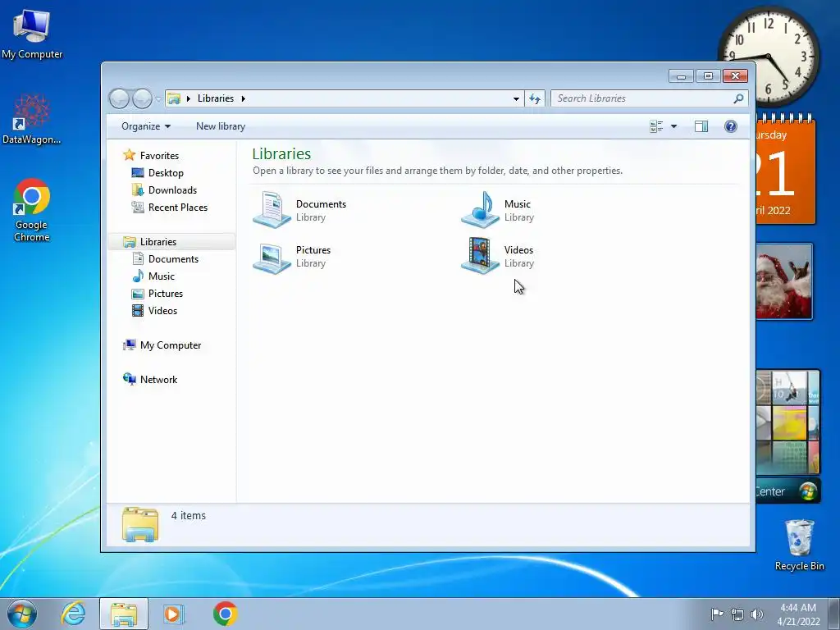The image size is (840, 630).
Task: Click the Libraries icon in navigation pane
Action: (129, 242)
